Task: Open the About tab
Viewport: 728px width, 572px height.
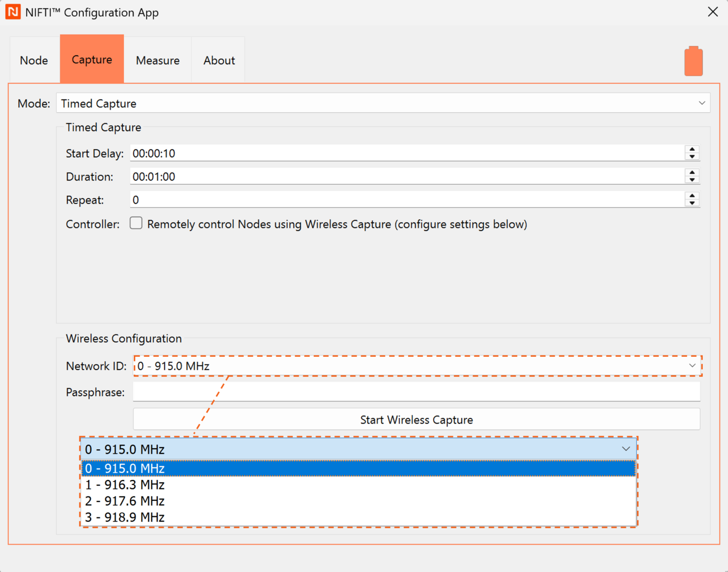Action: (x=219, y=60)
